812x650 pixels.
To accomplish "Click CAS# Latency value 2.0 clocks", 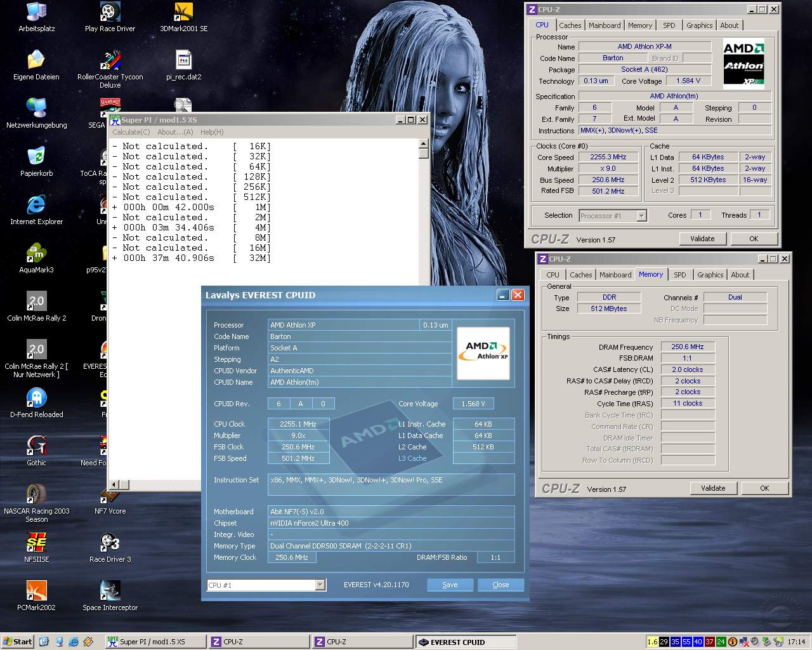I will [688, 369].
